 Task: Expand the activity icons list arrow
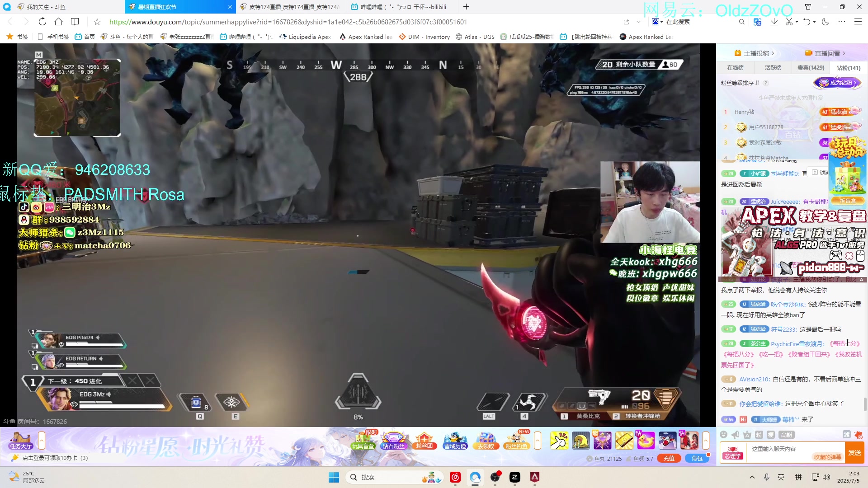538,441
